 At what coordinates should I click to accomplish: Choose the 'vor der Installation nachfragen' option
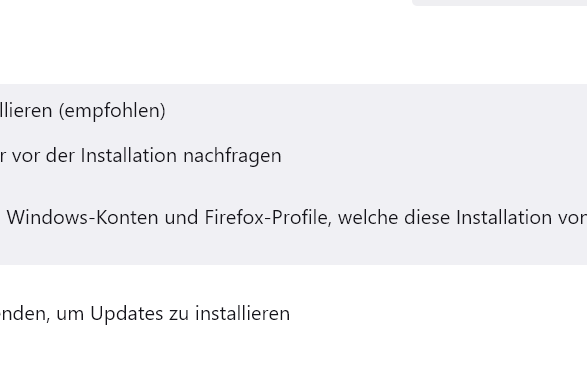[141, 156]
